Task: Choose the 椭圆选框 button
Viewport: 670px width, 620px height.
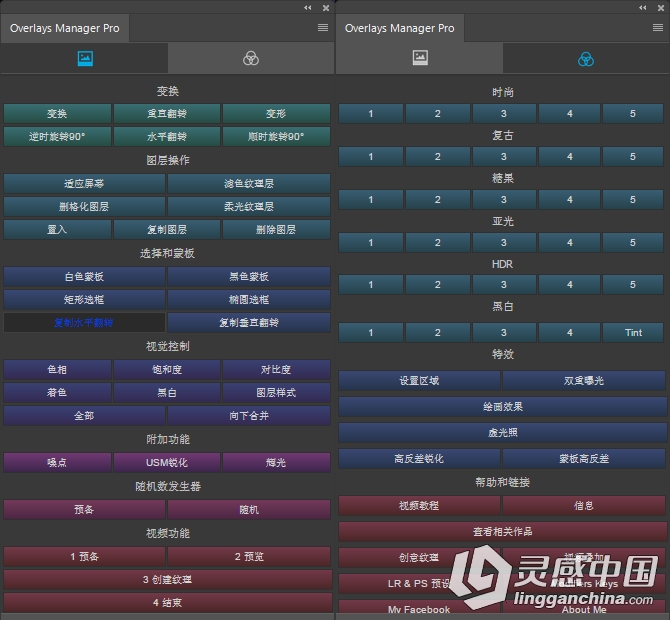Action: coord(249,300)
